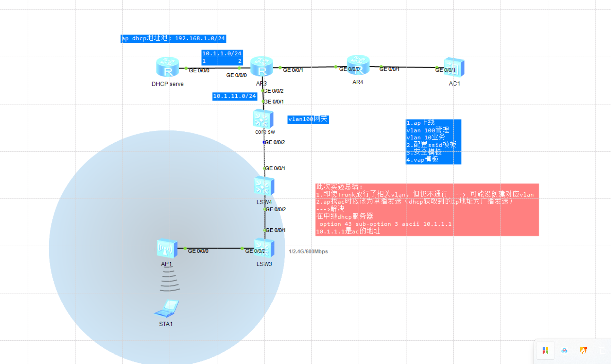Select the LSW3 switch icon
Viewport: 611px width, 364px height.
pyautogui.click(x=264, y=248)
